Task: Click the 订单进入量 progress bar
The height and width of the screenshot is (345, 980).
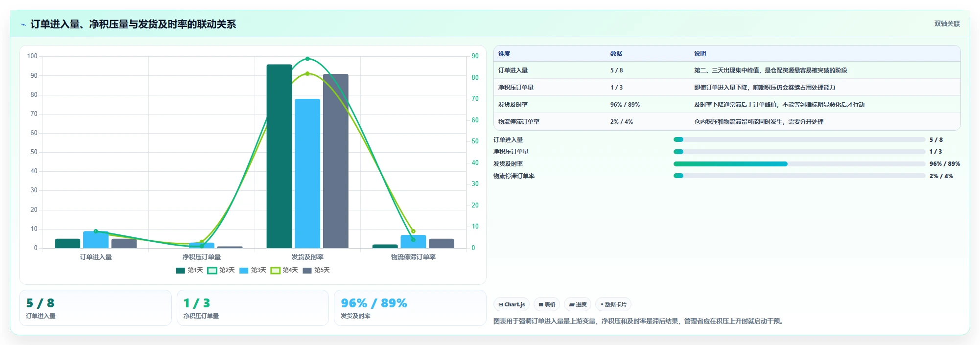Action: click(799, 139)
